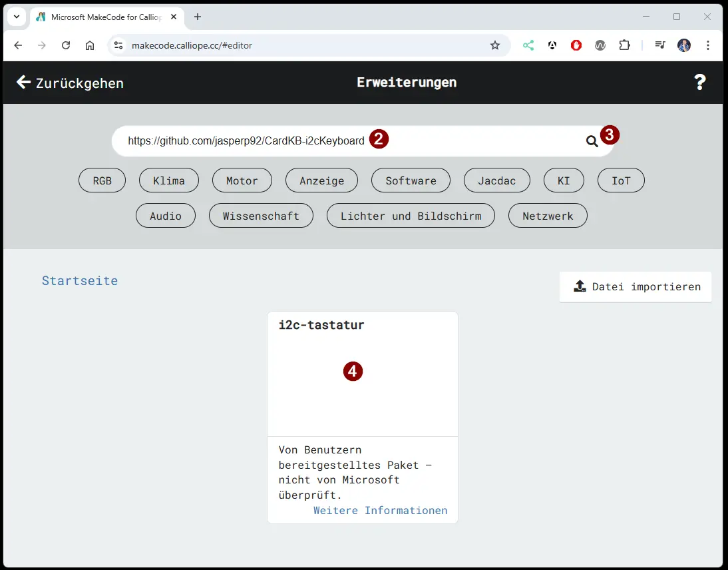Choose the Lichter und Bildschirm tag
728x570 pixels.
click(x=411, y=216)
